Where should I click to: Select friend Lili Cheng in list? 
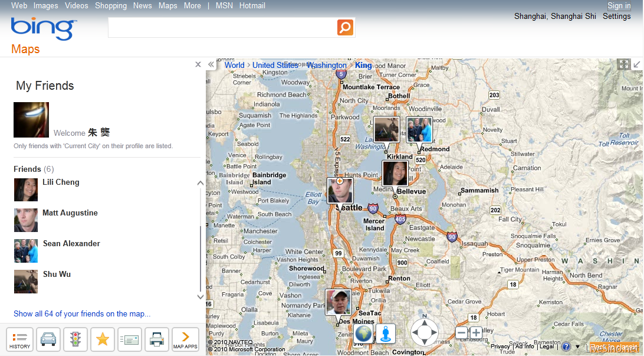[61, 182]
